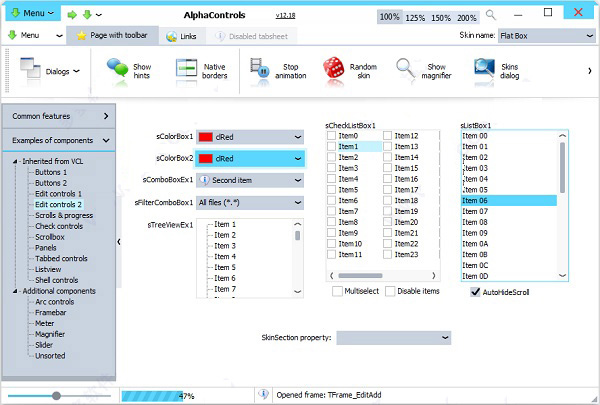Collapse the side panel with left arrow
The height and width of the screenshot is (405, 600).
[119, 242]
